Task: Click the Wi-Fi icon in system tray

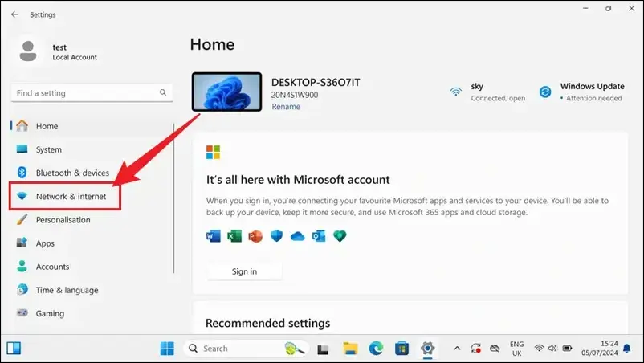Action: tap(539, 349)
